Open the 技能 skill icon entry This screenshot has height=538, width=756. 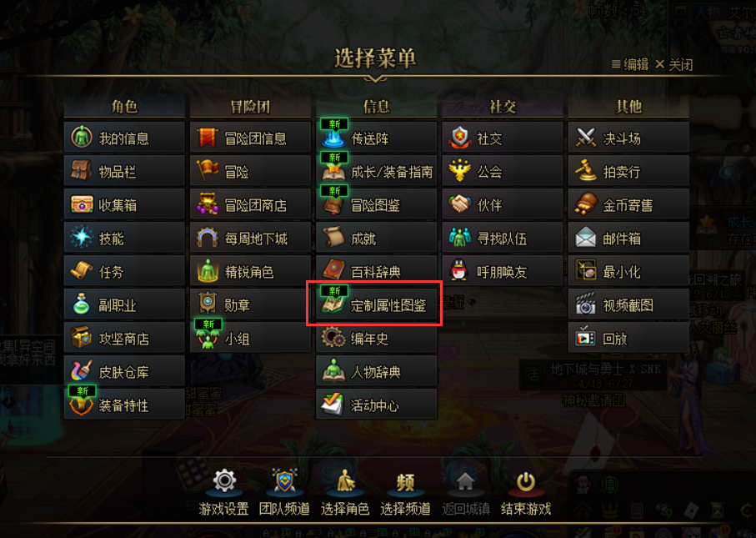tap(82, 238)
